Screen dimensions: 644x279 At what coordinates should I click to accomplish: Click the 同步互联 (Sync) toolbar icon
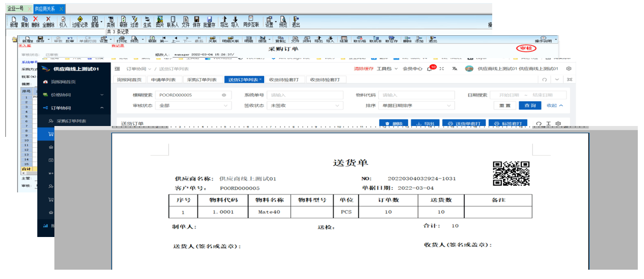click(x=251, y=21)
